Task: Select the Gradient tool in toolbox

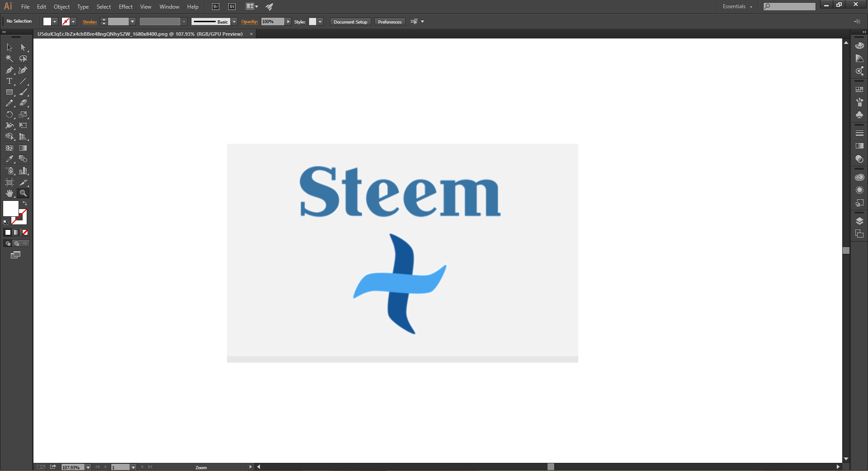Action: (x=23, y=148)
